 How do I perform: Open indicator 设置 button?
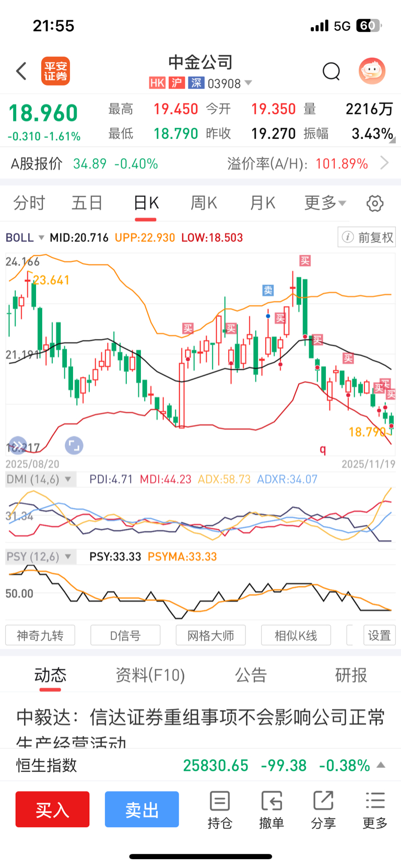click(380, 635)
